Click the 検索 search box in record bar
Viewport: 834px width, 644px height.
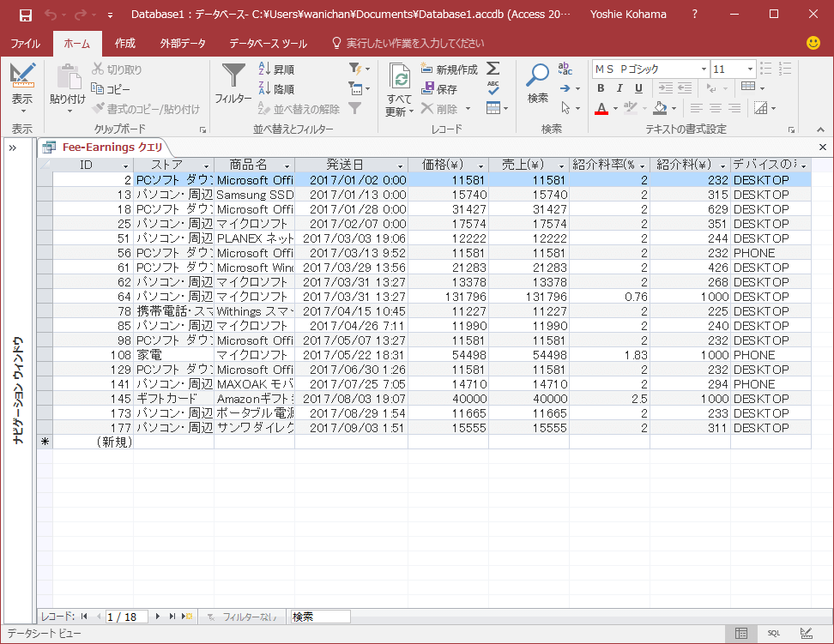320,617
